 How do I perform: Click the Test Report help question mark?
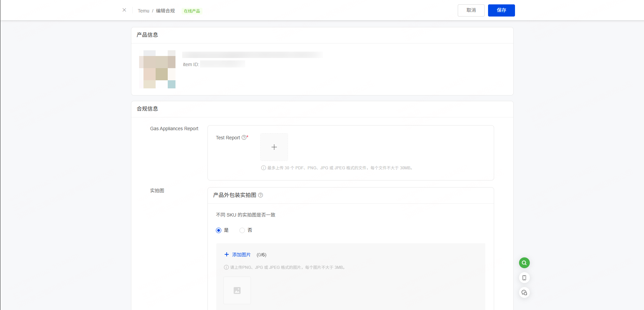pyautogui.click(x=244, y=138)
